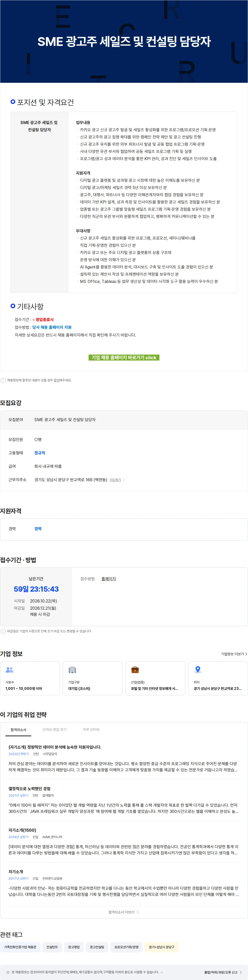Switch to 합격자소서 tab
This screenshot has height=980, width=248.
pos(18,730)
